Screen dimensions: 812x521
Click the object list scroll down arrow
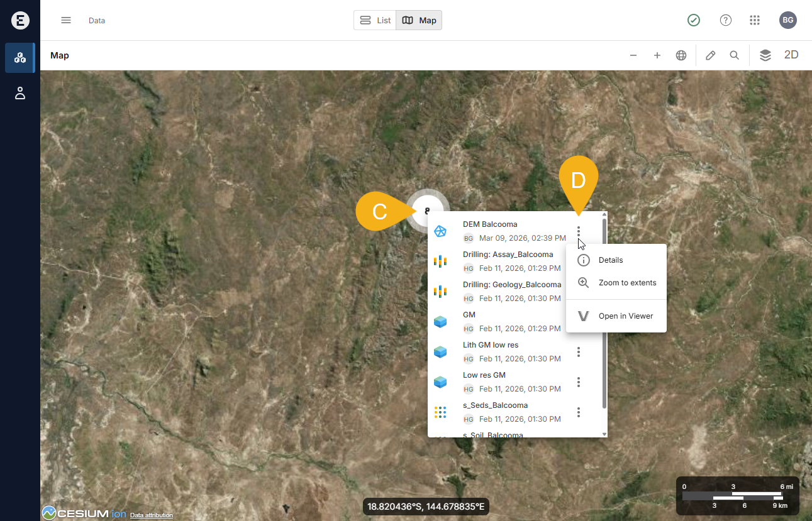[604, 434]
